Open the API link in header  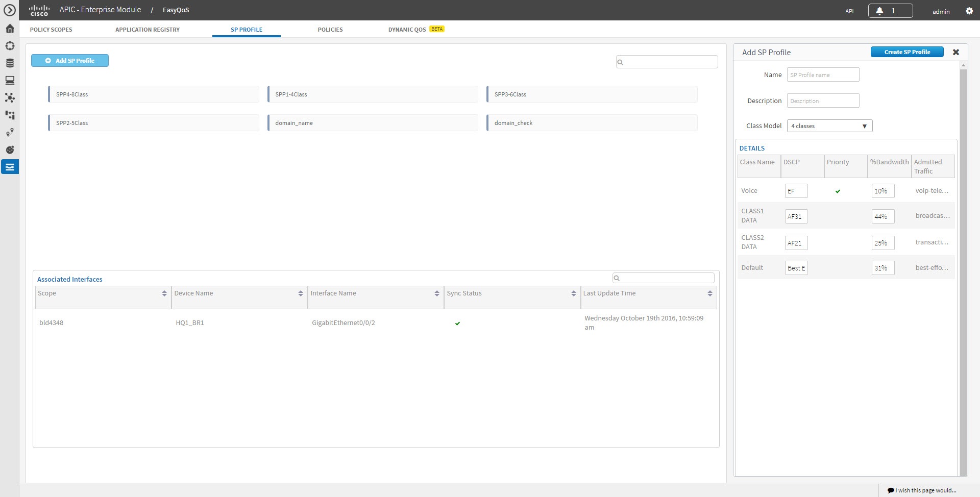[x=849, y=11]
